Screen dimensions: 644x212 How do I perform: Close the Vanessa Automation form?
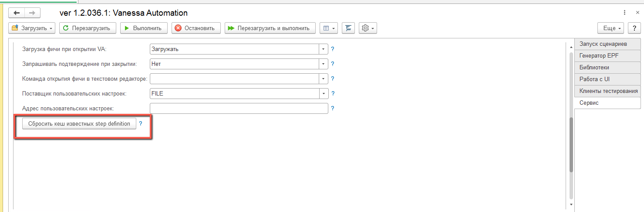(x=637, y=13)
